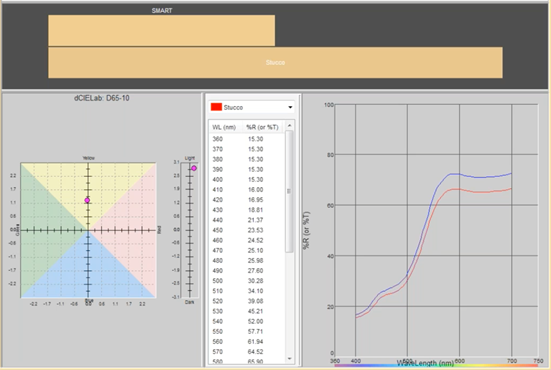Select the 360 nm wavelength row
Image resolution: width=551 pixels, height=370 pixels.
(247, 139)
